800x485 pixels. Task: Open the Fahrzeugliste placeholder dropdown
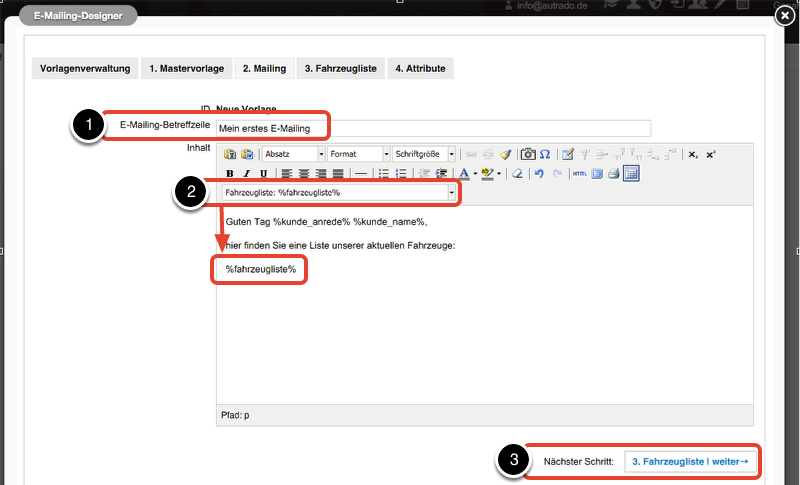[x=339, y=192]
